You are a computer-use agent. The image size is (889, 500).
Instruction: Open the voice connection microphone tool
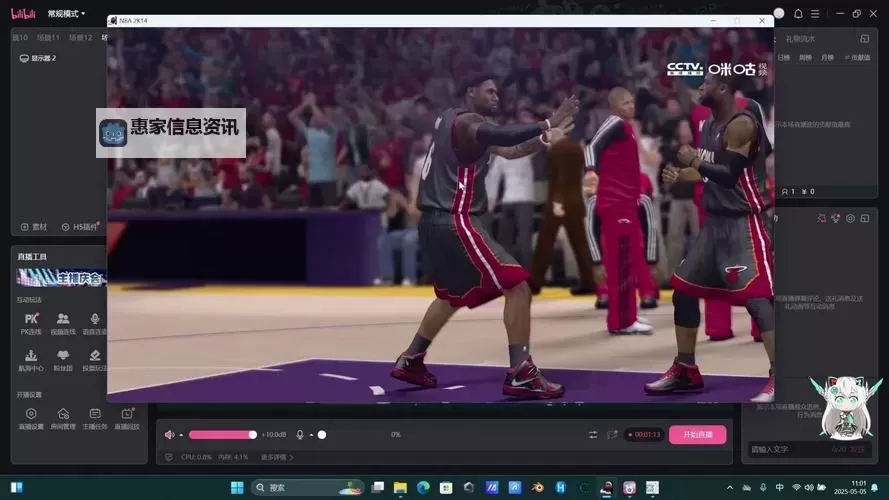(x=95, y=323)
